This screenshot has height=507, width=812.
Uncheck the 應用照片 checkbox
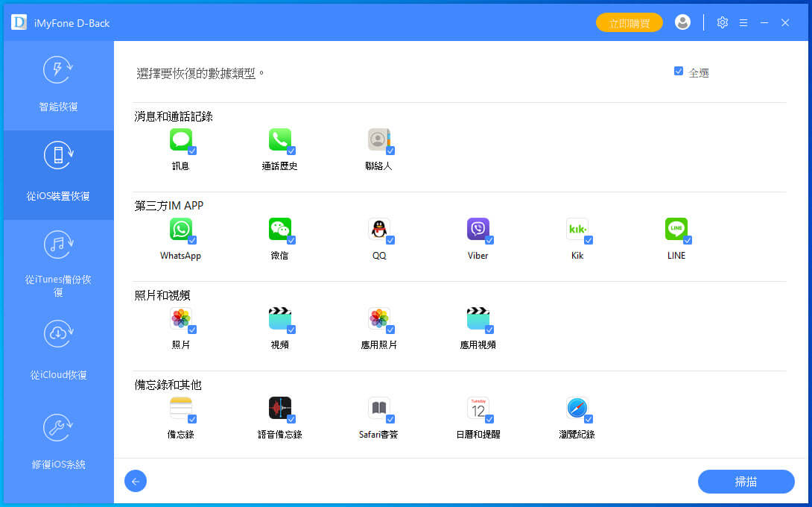(390, 330)
